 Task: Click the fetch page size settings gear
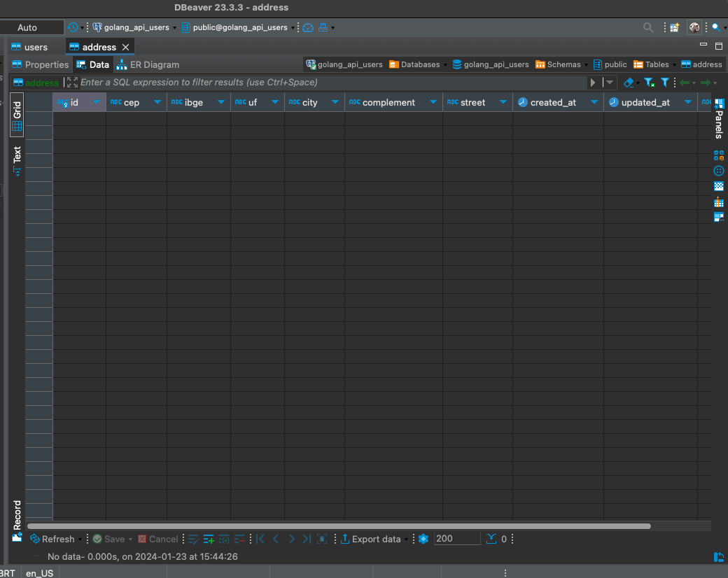[423, 539]
